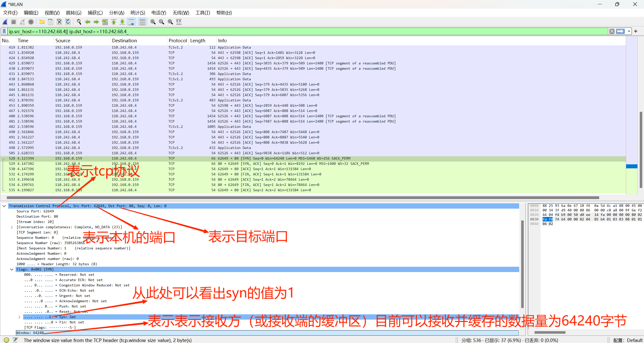
Task: Go forward in packet history
Action: click(x=96, y=22)
